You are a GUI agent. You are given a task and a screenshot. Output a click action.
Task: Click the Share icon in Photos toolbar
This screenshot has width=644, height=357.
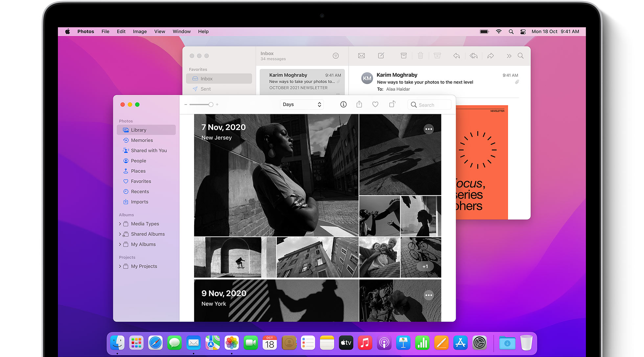point(359,104)
